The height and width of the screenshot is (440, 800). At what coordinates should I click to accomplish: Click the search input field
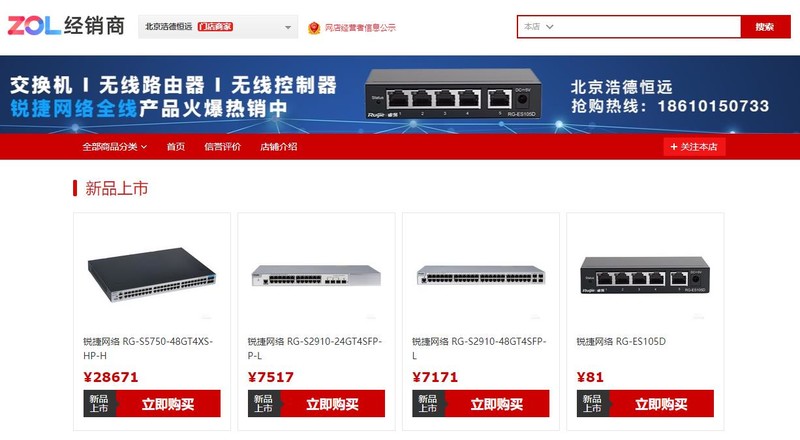pyautogui.click(x=647, y=27)
